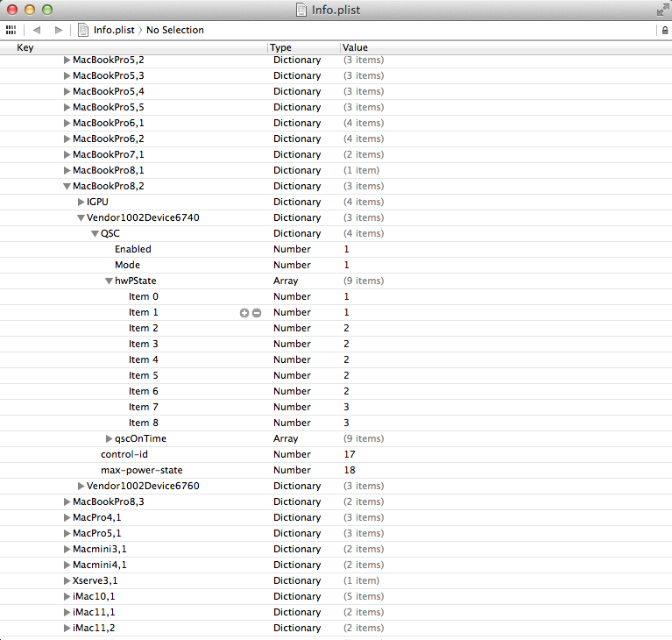
Task: Click the title bar document proxy icon
Action: tap(301, 10)
